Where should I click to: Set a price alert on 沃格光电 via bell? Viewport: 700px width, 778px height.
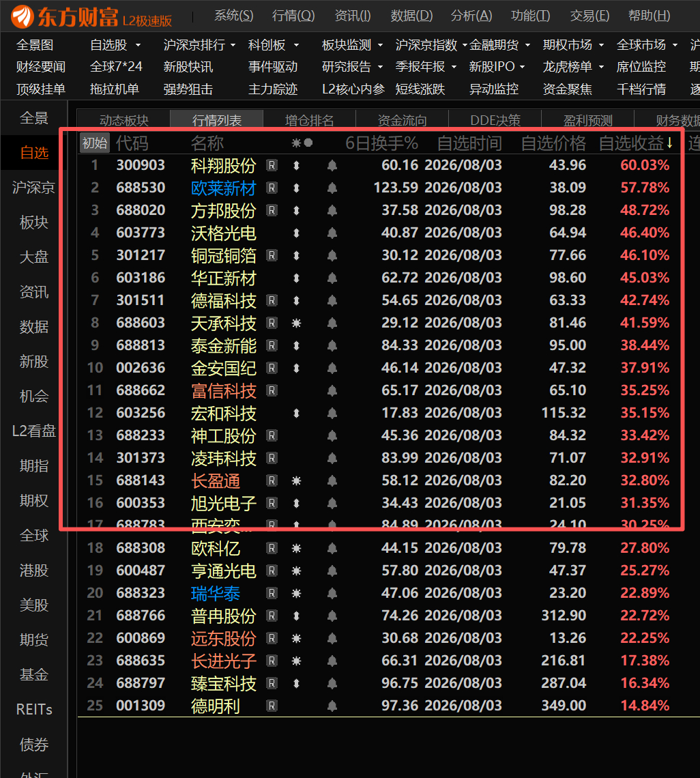point(332,233)
